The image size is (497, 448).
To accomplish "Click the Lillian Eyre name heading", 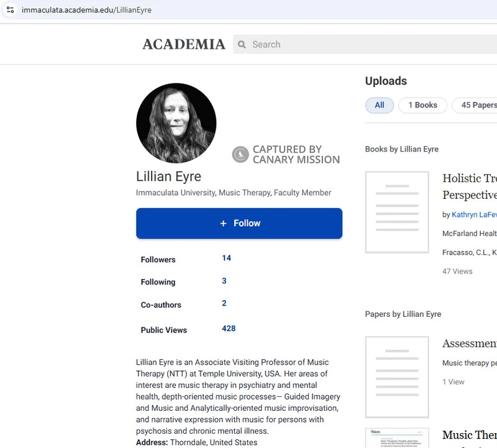I will point(168,176).
